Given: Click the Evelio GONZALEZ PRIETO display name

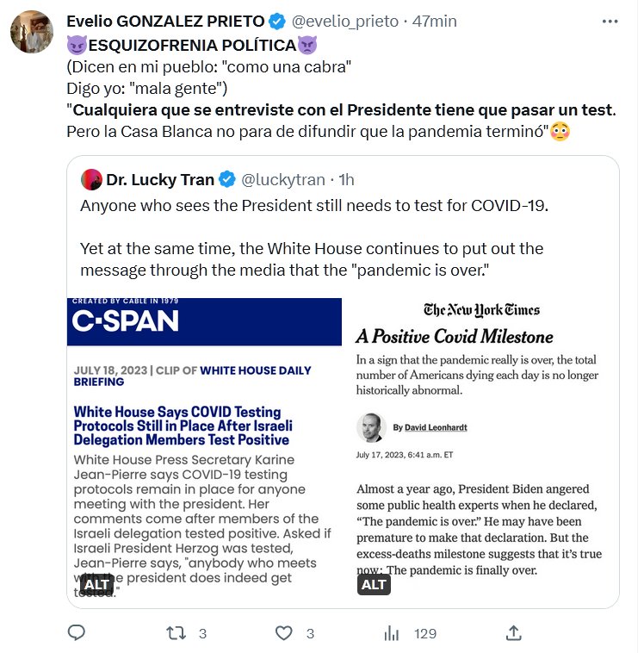Looking at the screenshot, I should (166, 21).
